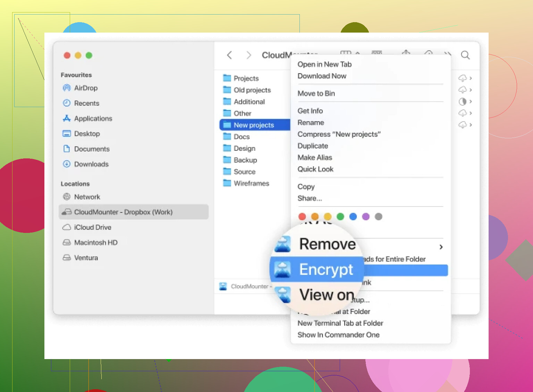Choose Open in New Tab

(324, 64)
